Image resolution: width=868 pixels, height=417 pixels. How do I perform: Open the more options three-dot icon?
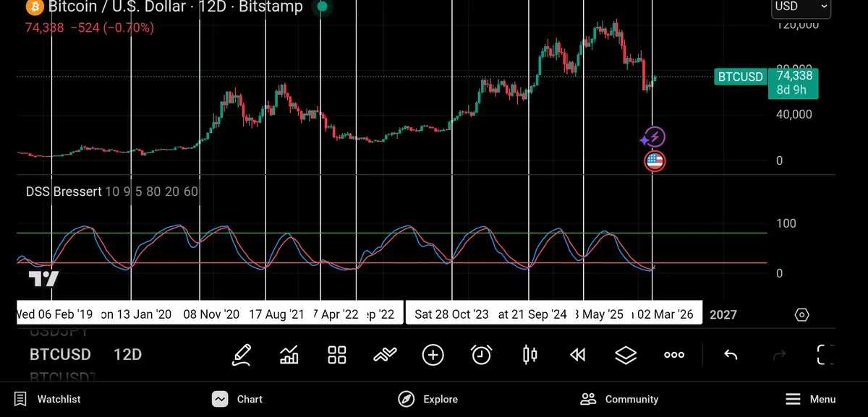(x=674, y=355)
